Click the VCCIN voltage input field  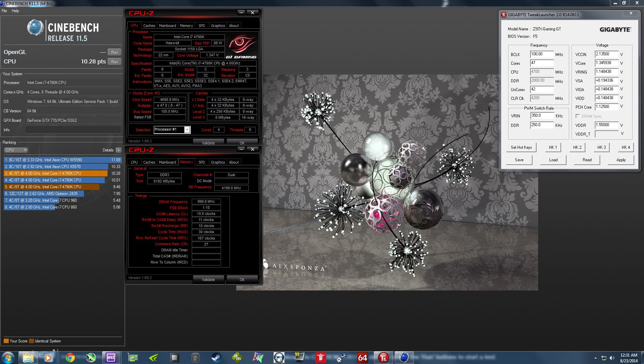tap(607, 54)
